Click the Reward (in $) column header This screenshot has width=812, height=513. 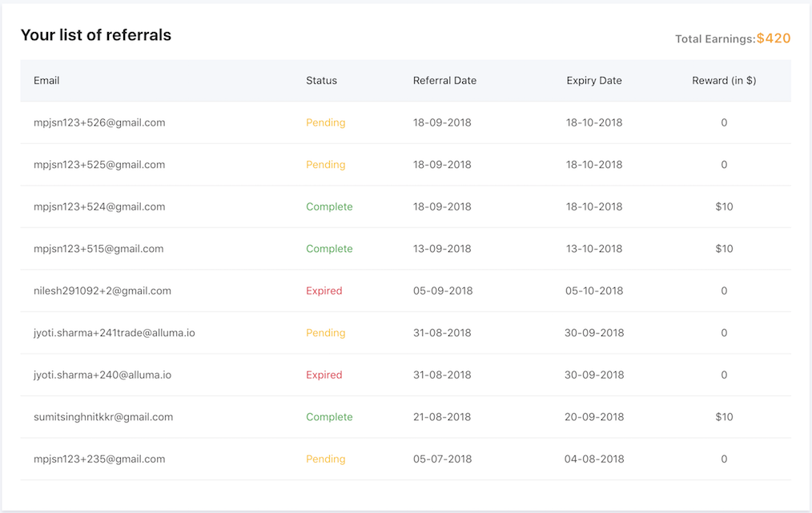click(724, 81)
